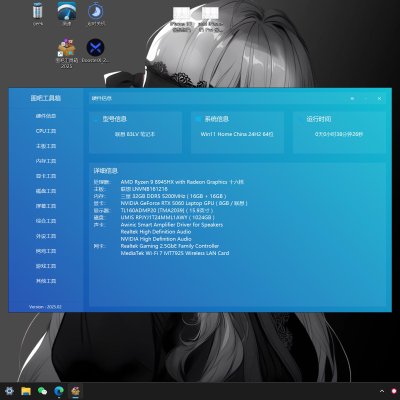Open the 图吧工具箱 2025 desktop shortcut

tap(67, 53)
